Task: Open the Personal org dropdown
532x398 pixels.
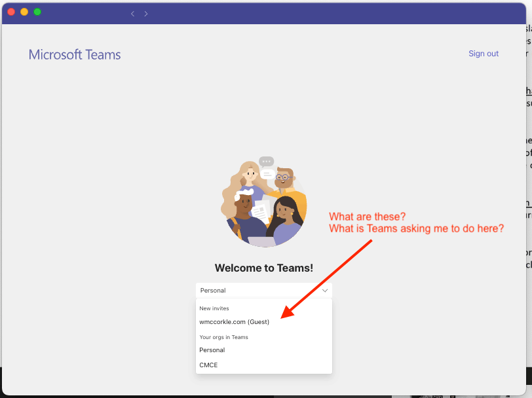Action: pos(264,291)
